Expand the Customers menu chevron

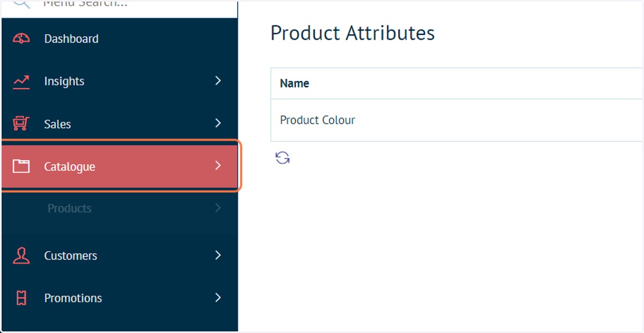point(218,255)
